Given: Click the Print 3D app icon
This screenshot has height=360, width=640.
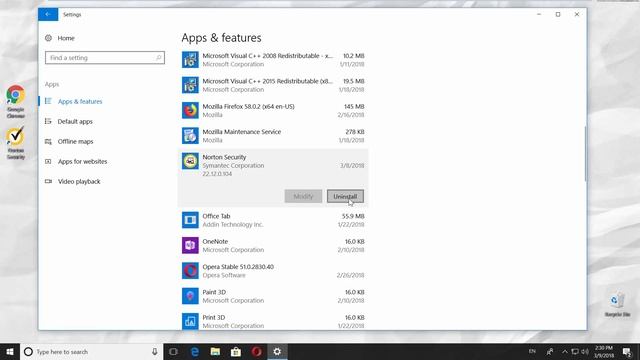Looking at the screenshot, I should coord(190,321).
